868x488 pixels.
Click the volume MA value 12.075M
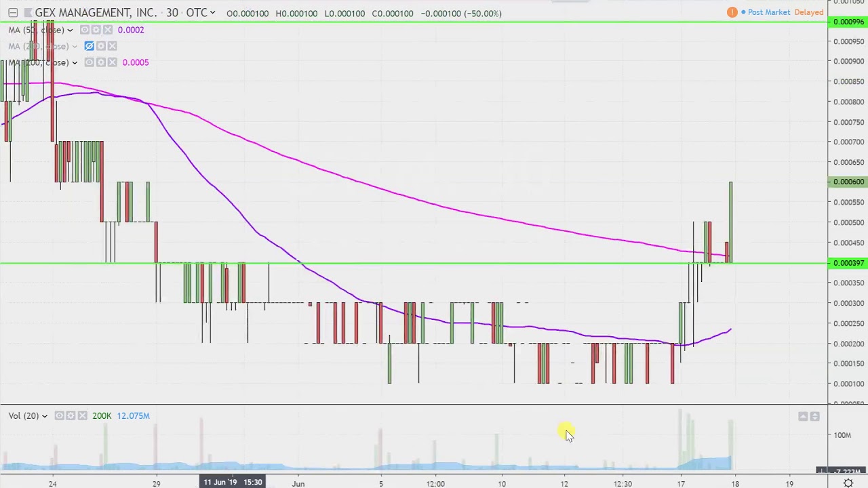pyautogui.click(x=134, y=415)
